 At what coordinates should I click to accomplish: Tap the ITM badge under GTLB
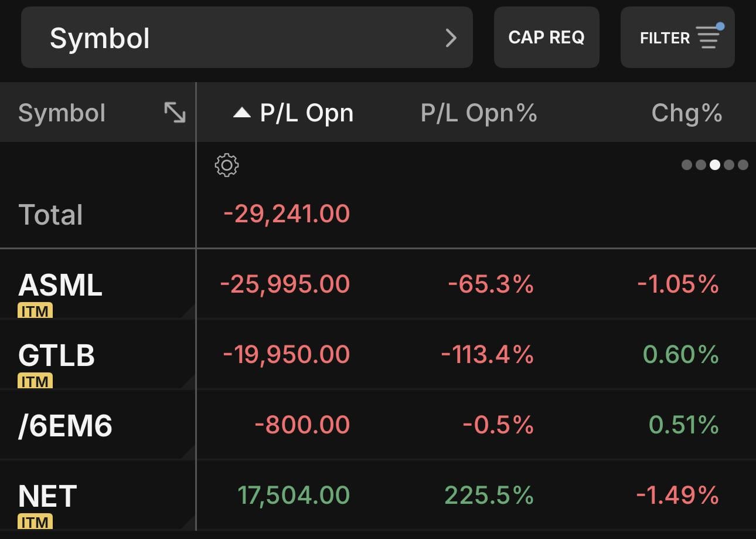(x=35, y=381)
